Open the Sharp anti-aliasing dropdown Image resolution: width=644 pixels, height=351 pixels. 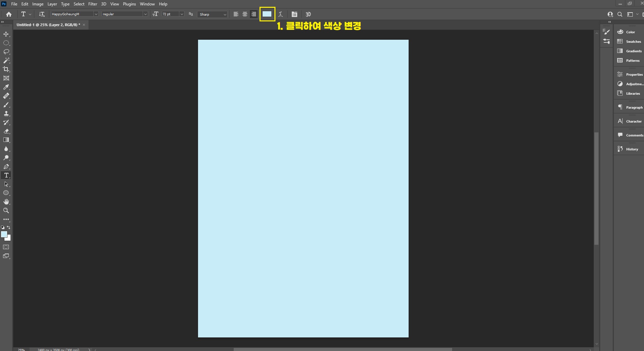tap(212, 14)
